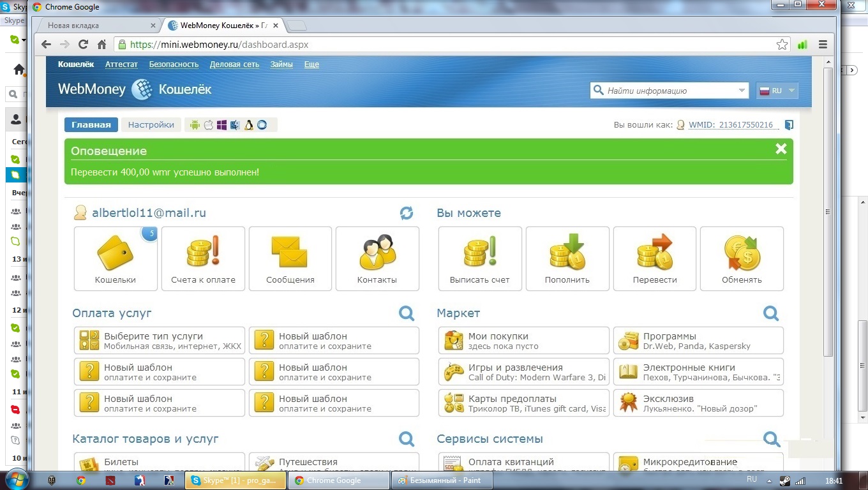Click the refresh icon beside albertlol11@mail.ru

pos(407,213)
